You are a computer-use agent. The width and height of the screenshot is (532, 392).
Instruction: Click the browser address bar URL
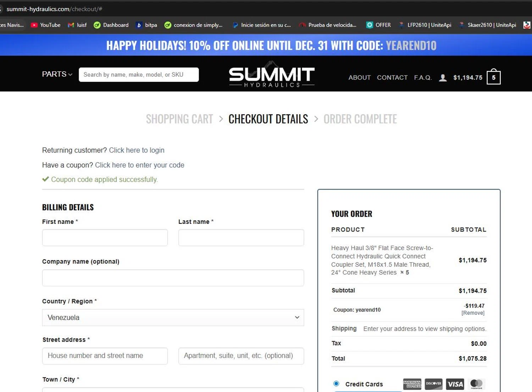(x=54, y=9)
